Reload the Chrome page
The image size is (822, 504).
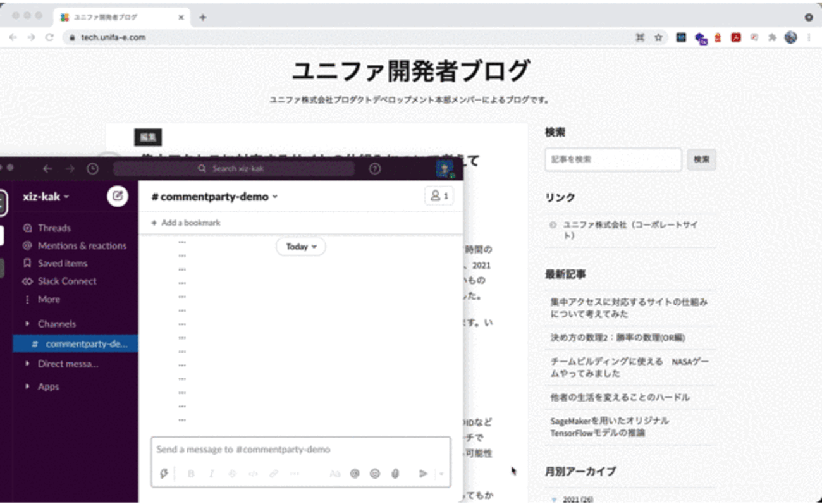click(x=49, y=37)
